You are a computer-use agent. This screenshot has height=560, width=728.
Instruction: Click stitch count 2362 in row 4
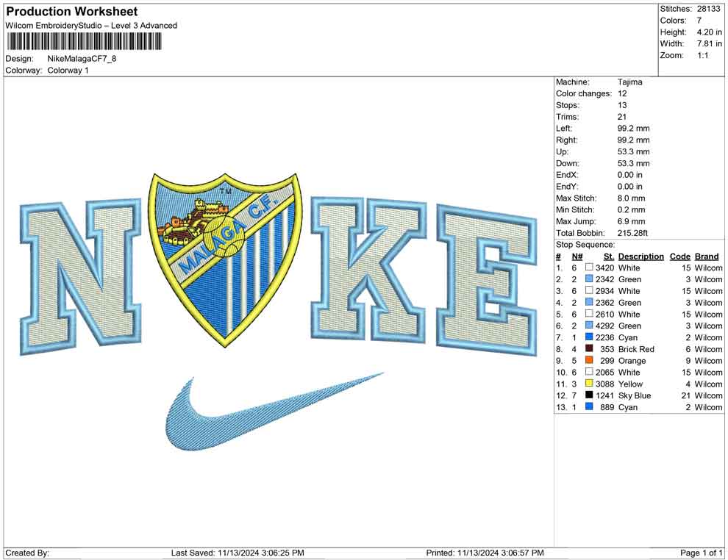pyautogui.click(x=605, y=303)
